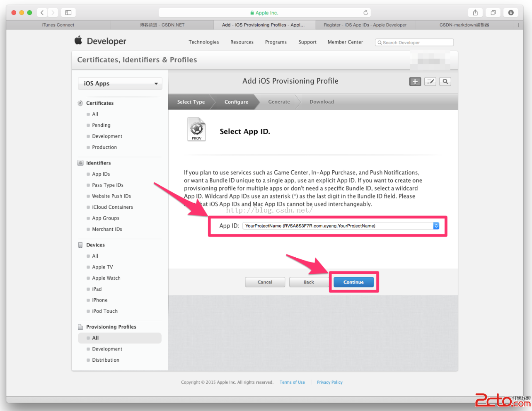Switch to the Register iOS App IDs tab
Viewport: 532px width, 411px height.
coord(365,25)
